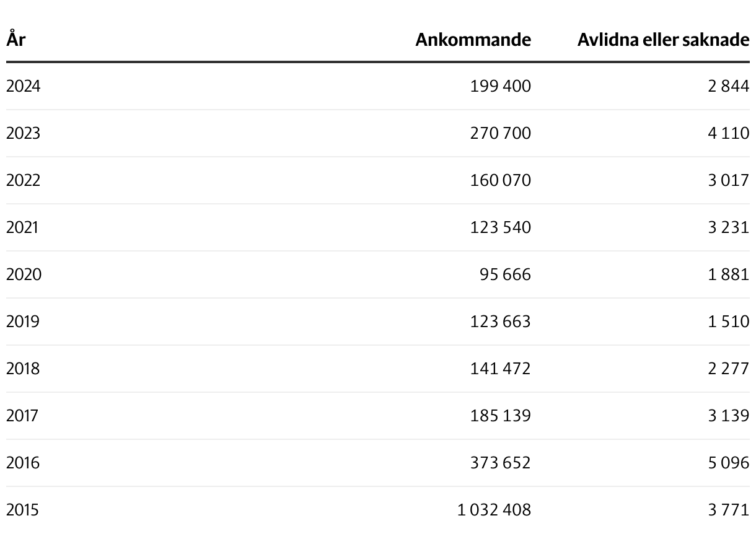Click deaths value 3 139
The image size is (756, 539).
pos(728,416)
